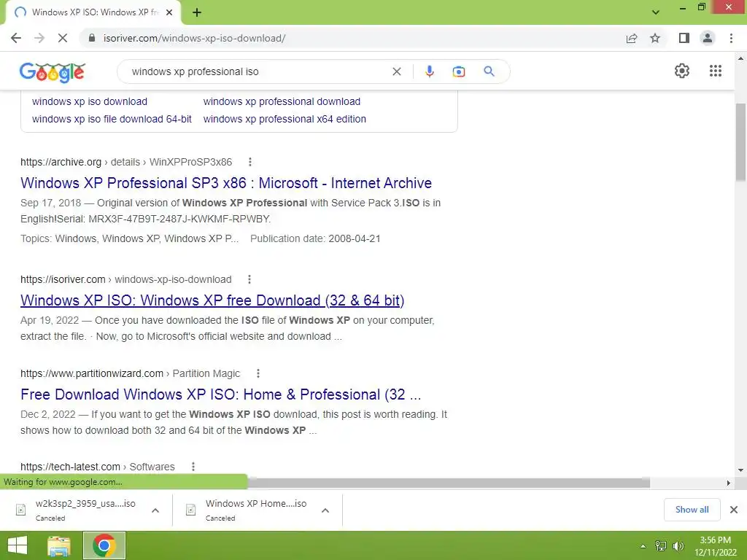Open File Explorer from taskbar
Viewport: 747px width, 560px height.
click(59, 545)
